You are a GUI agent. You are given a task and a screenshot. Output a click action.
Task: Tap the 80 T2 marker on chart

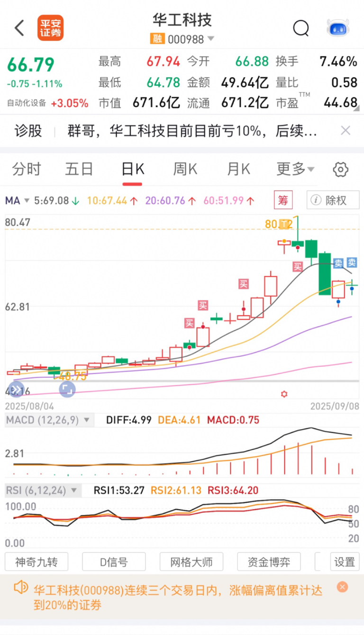[279, 224]
